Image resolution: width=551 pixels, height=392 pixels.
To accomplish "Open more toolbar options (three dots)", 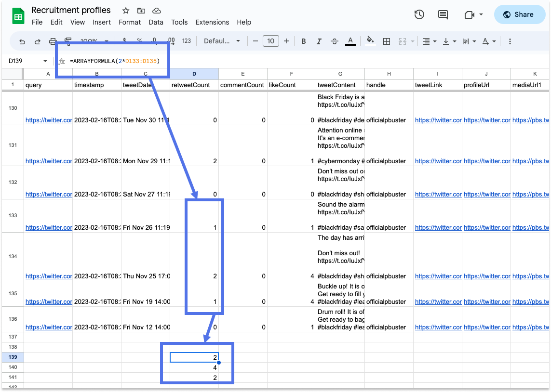I will point(510,41).
